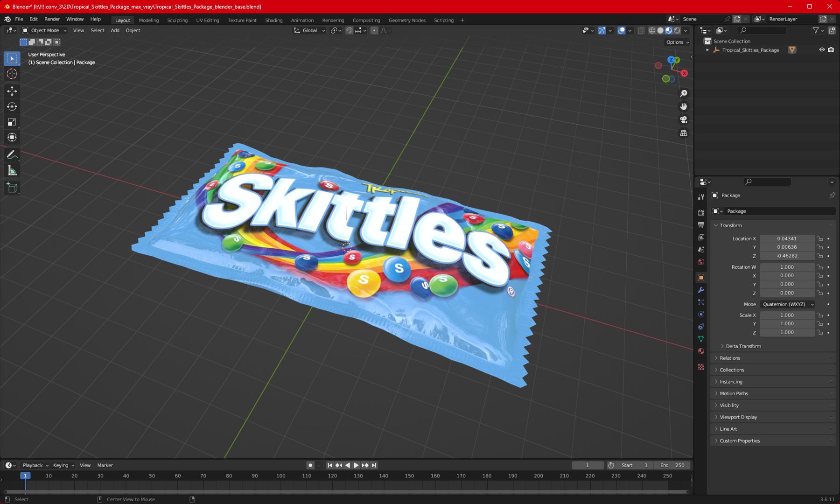This screenshot has width=840, height=504.
Task: Collapse the Transform panel
Action: [x=773, y=225]
